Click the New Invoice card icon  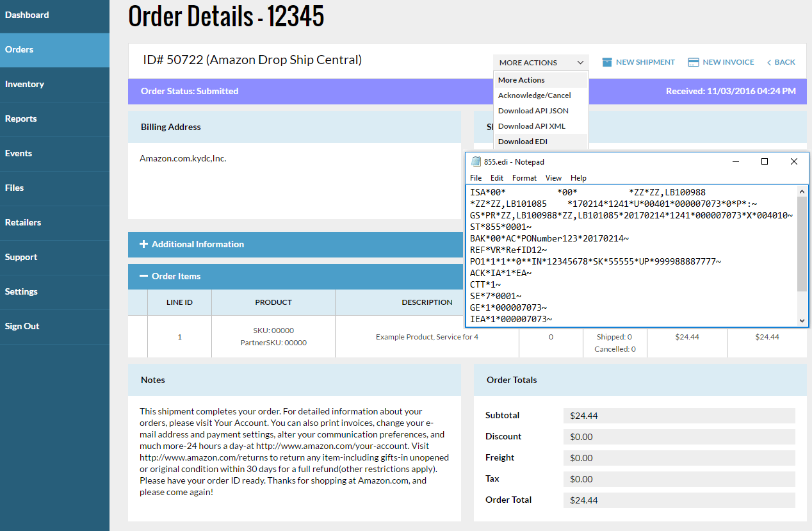point(693,62)
